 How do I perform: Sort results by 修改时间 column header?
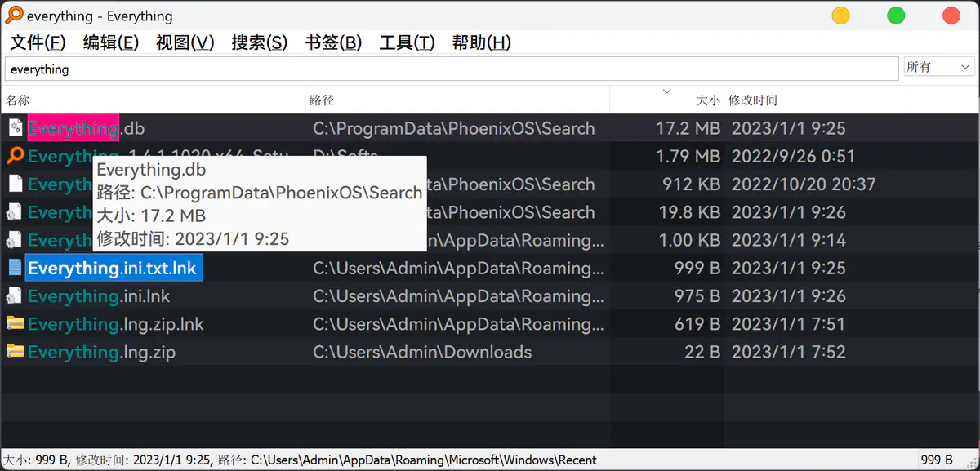[x=752, y=100]
